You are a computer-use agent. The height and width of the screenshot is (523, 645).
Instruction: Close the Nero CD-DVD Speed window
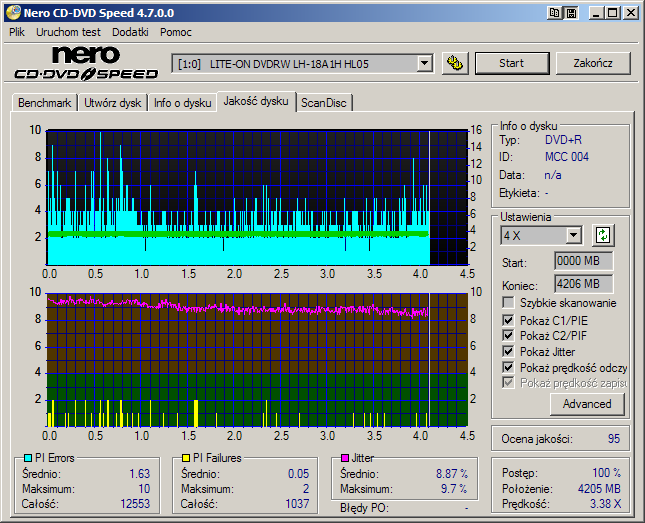pyautogui.click(x=631, y=13)
